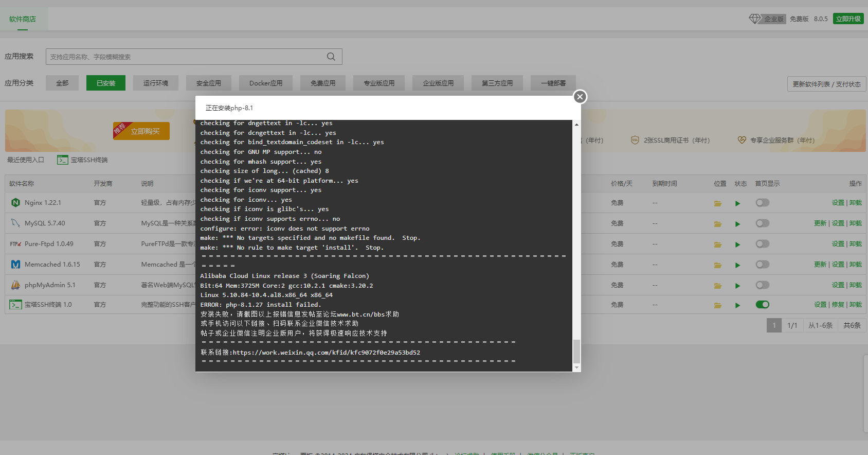Click the enterprise diamond icon at top right
This screenshot has width=868, height=455.
coord(754,19)
